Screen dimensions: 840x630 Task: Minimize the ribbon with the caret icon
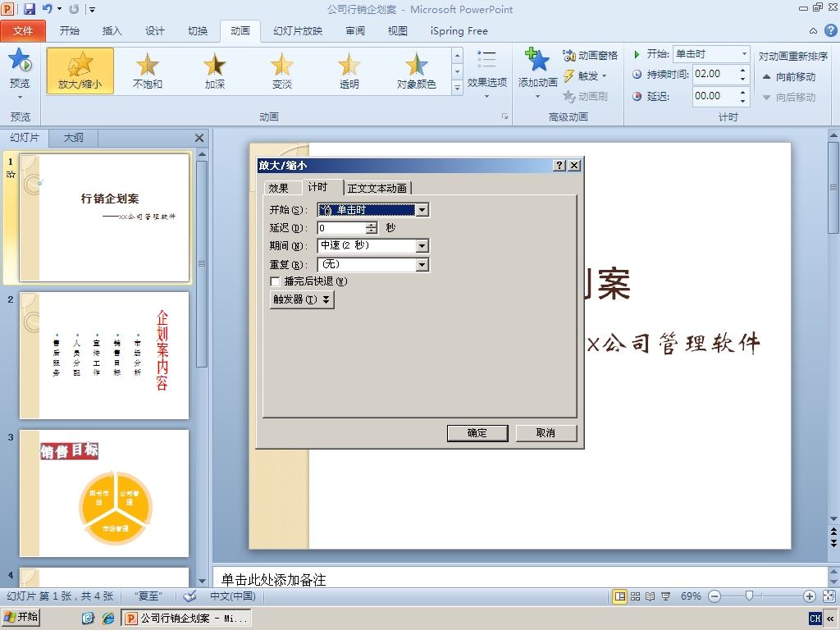pyautogui.click(x=813, y=31)
